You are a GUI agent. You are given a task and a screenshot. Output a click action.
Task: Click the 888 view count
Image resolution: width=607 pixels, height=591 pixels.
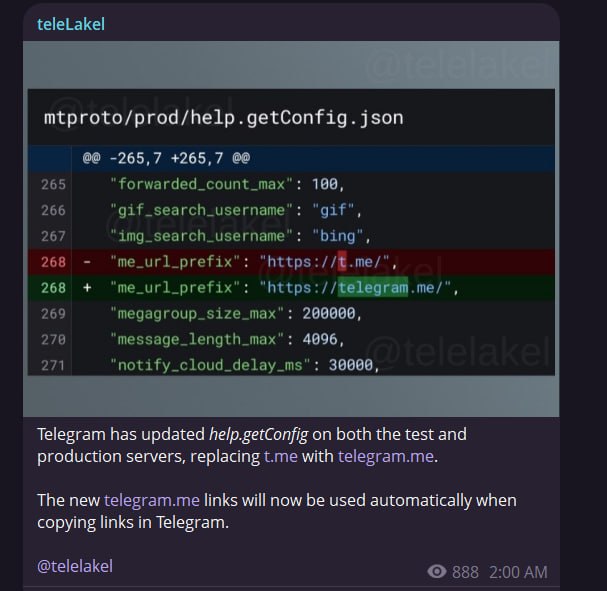[x=465, y=572]
